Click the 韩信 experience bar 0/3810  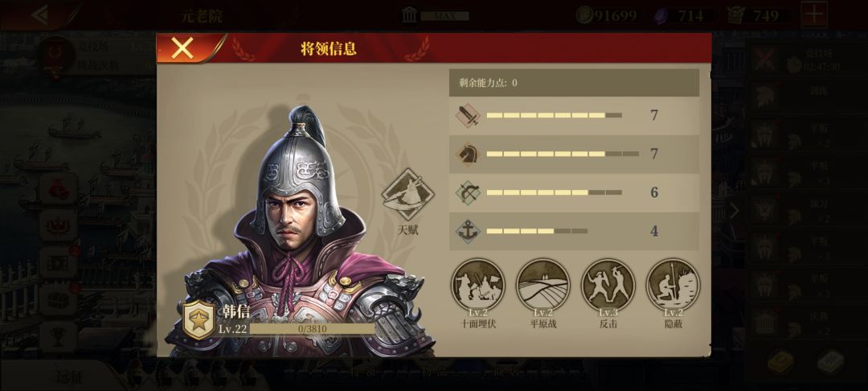(312, 329)
